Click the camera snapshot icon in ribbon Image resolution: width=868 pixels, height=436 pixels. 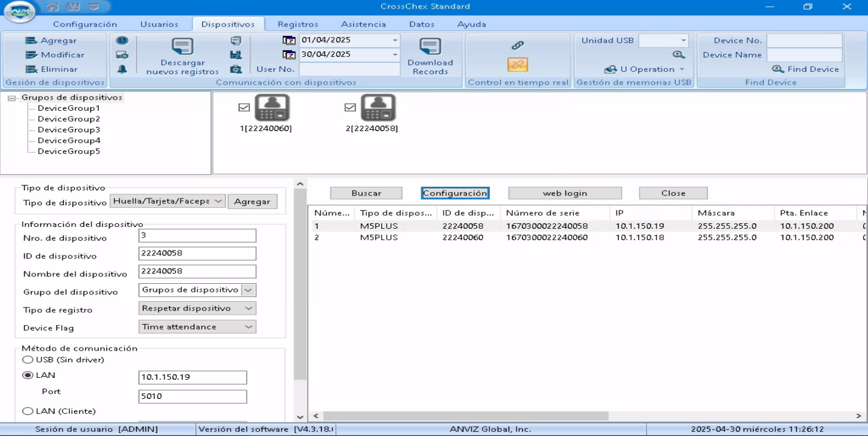236,69
